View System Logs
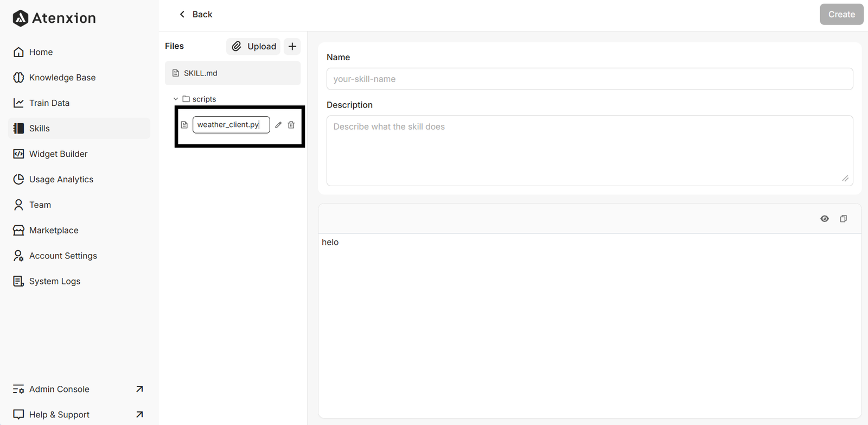The height and width of the screenshot is (425, 868). coord(79,282)
